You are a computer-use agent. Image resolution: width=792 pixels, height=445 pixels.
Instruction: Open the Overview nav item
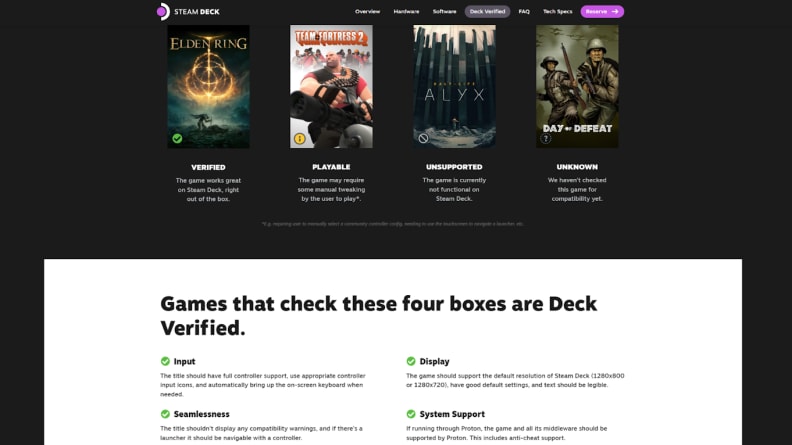pos(367,11)
